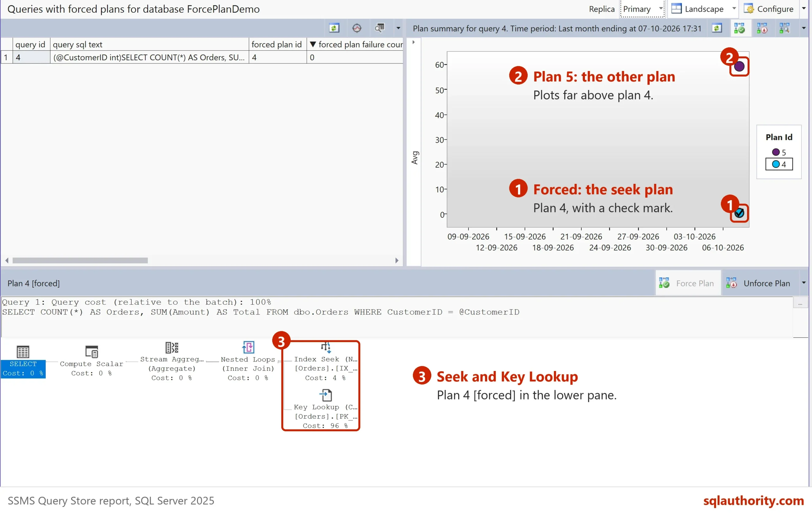Open the query grid toolbar overflow dropdown
Screen dimensions: 812x513
tap(398, 28)
